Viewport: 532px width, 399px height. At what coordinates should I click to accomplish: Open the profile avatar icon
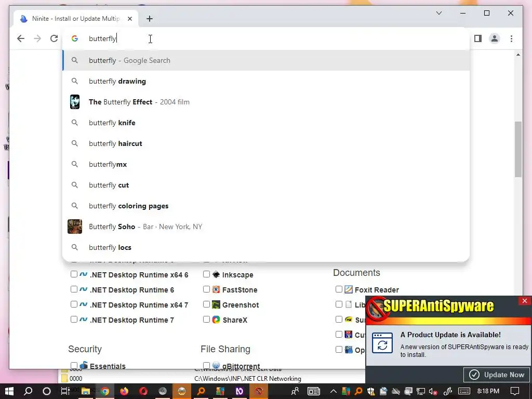click(495, 38)
